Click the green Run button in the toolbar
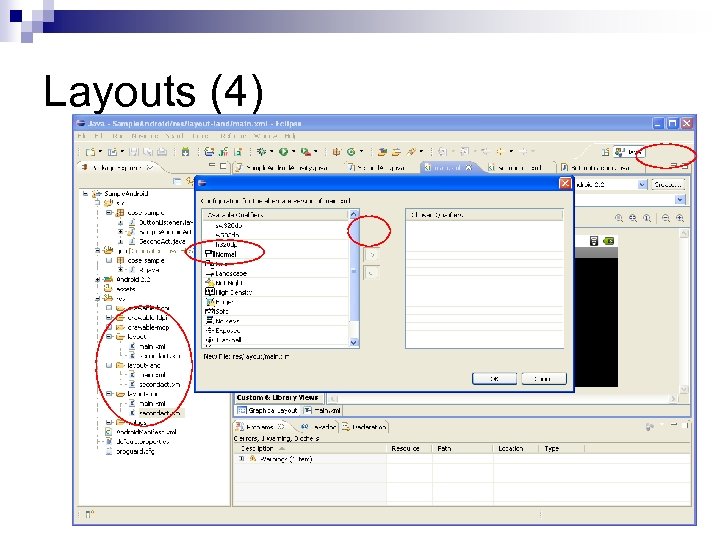This screenshot has width=720, height=540. coord(284,152)
